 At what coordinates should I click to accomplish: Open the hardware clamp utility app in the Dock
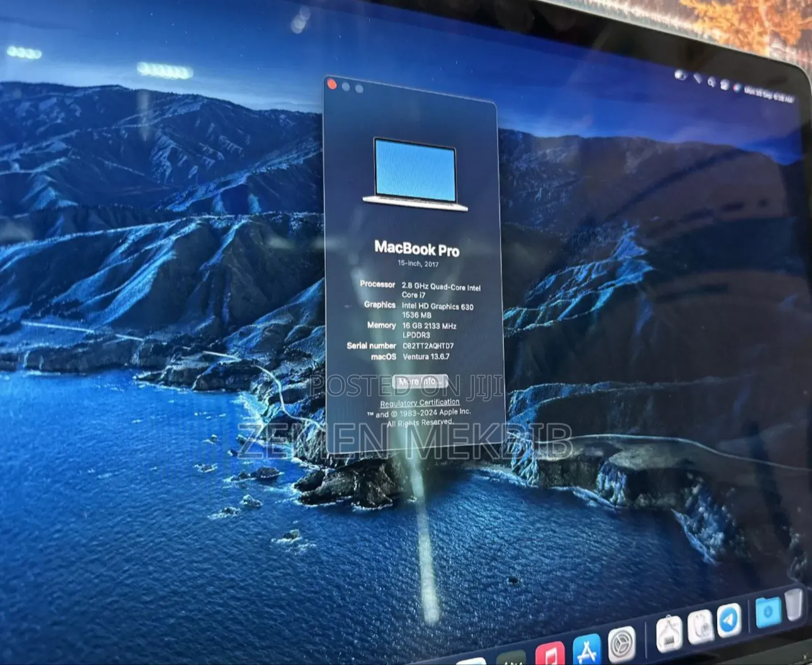pyautogui.click(x=669, y=633)
